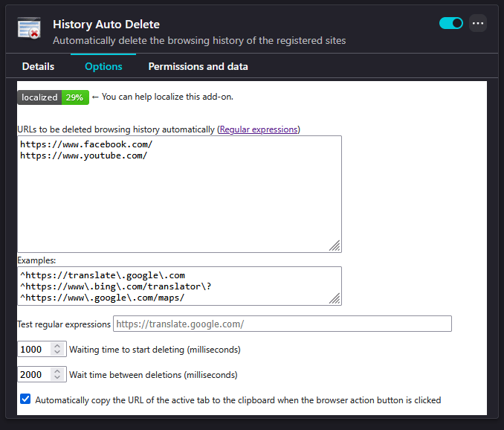Uncheck automatically copy URL to clipboard
This screenshot has width=504, height=430.
[x=25, y=399]
